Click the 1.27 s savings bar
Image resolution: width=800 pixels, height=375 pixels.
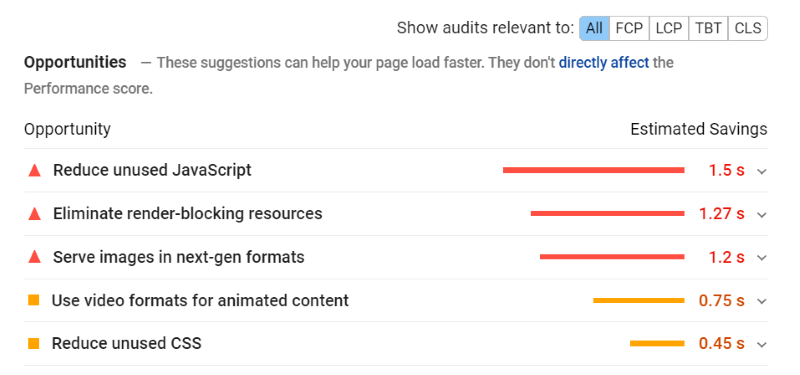click(x=608, y=214)
